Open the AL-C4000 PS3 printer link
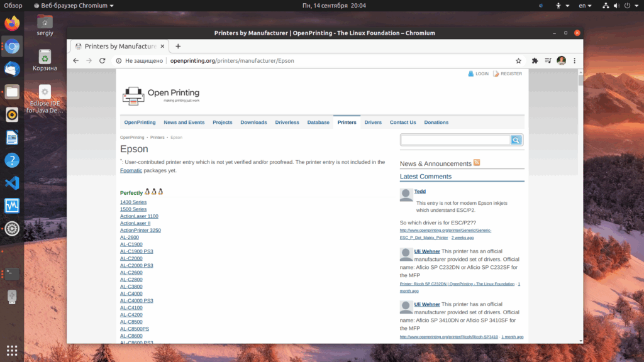 pos(136,301)
